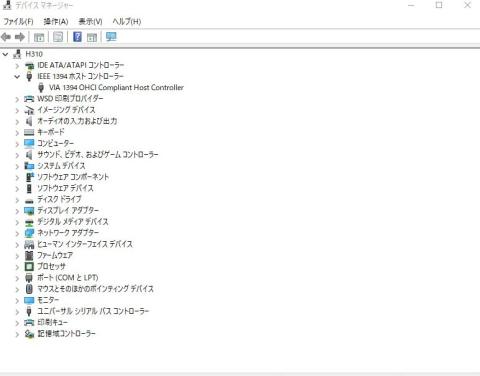Select the イメージング デバイス label

[x=66, y=110]
